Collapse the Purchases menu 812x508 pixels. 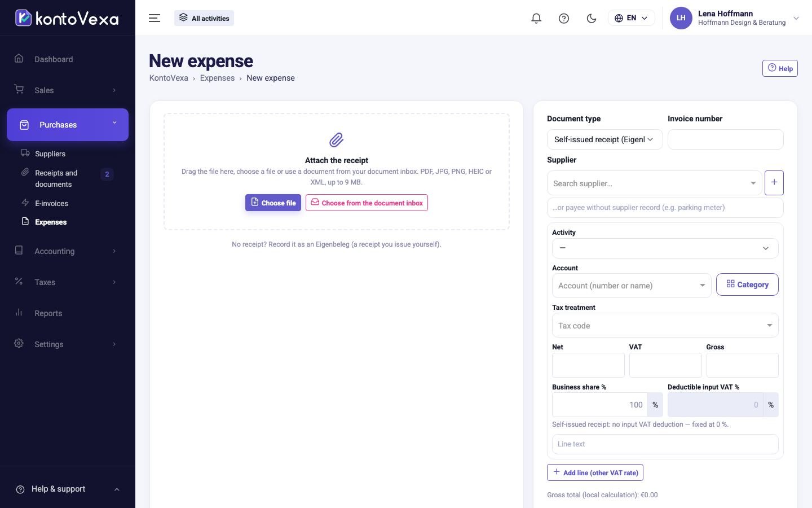pyautogui.click(x=68, y=125)
